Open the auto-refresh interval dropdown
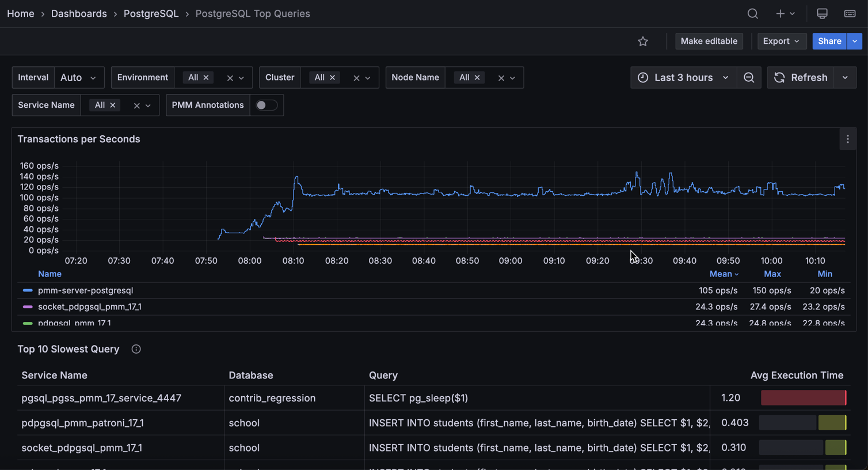This screenshot has height=470, width=868. pyautogui.click(x=844, y=77)
